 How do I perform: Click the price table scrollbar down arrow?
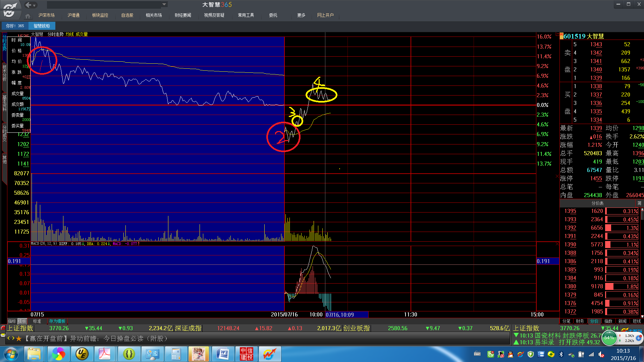point(642,316)
